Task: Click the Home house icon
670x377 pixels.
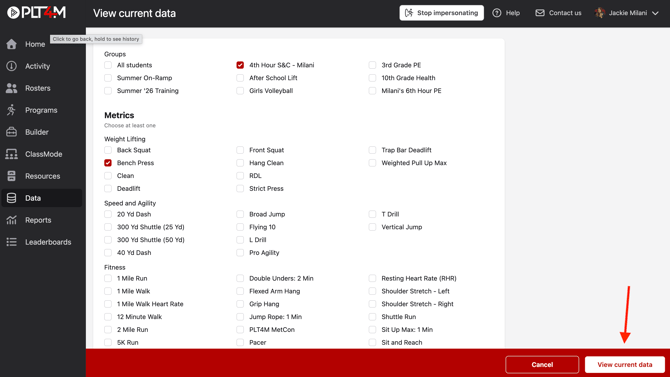Action: click(x=12, y=44)
